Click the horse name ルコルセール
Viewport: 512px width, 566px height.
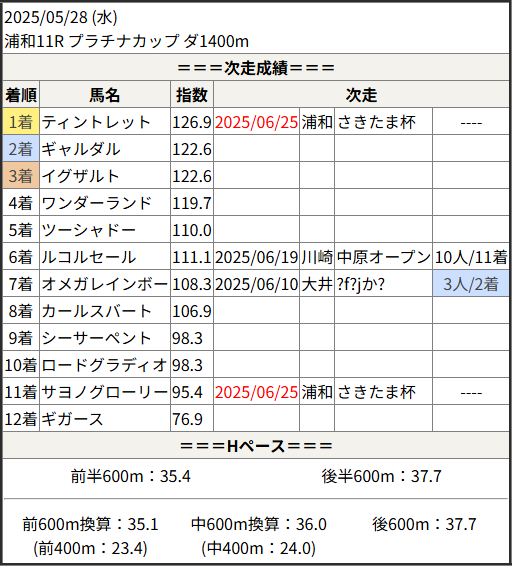[x=88, y=257]
